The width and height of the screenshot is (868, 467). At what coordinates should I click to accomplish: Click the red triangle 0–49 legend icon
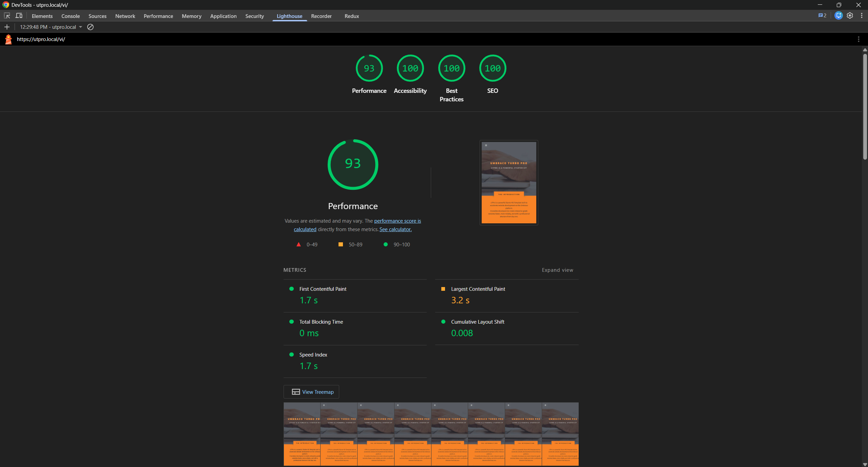tap(298, 244)
